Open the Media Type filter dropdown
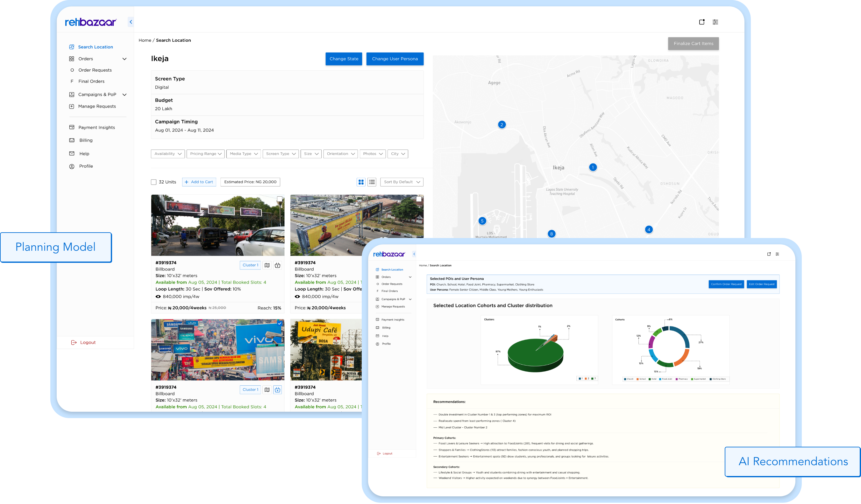The image size is (861, 504). tap(244, 154)
